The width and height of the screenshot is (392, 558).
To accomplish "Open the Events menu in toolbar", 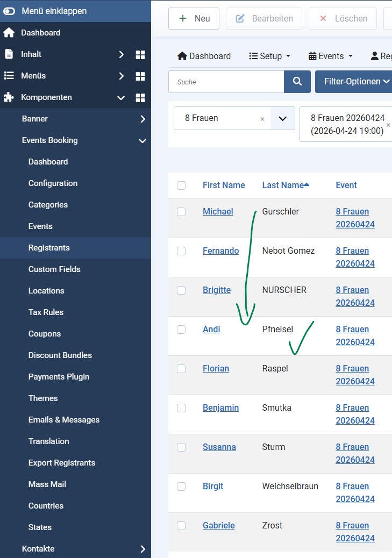I will tap(331, 56).
